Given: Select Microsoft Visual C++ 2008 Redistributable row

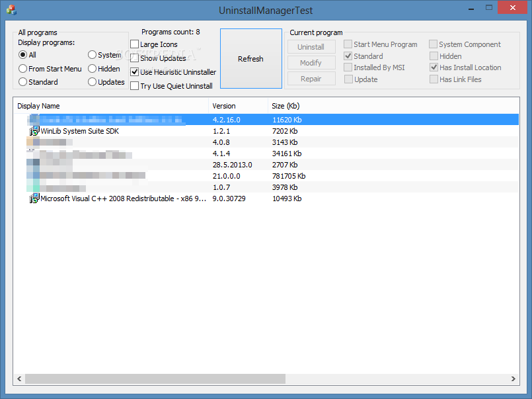Looking at the screenshot, I should point(266,199).
